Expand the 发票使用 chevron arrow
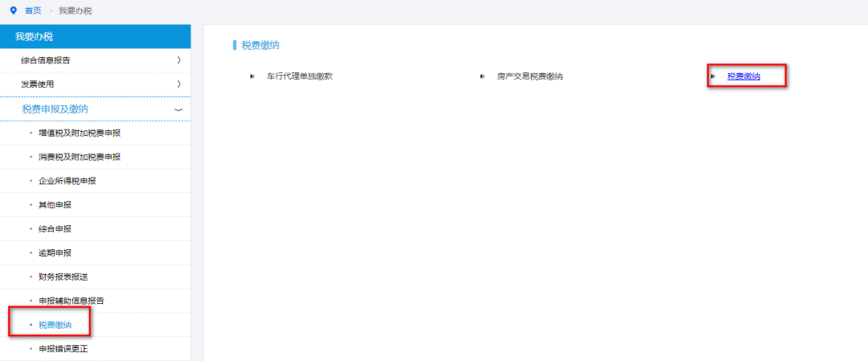868x361 pixels. pos(178,84)
